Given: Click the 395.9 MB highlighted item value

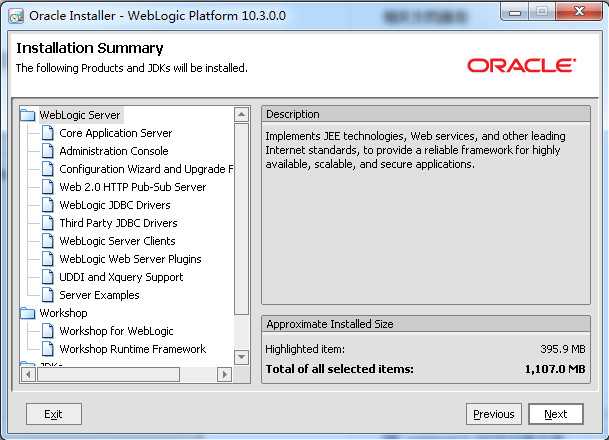Looking at the screenshot, I should [x=563, y=349].
